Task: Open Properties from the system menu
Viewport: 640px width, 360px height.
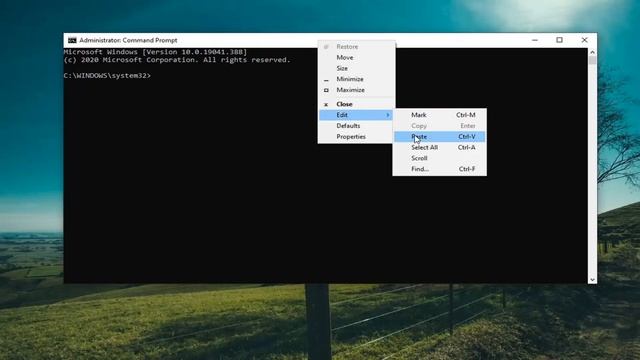Action: click(x=356, y=137)
